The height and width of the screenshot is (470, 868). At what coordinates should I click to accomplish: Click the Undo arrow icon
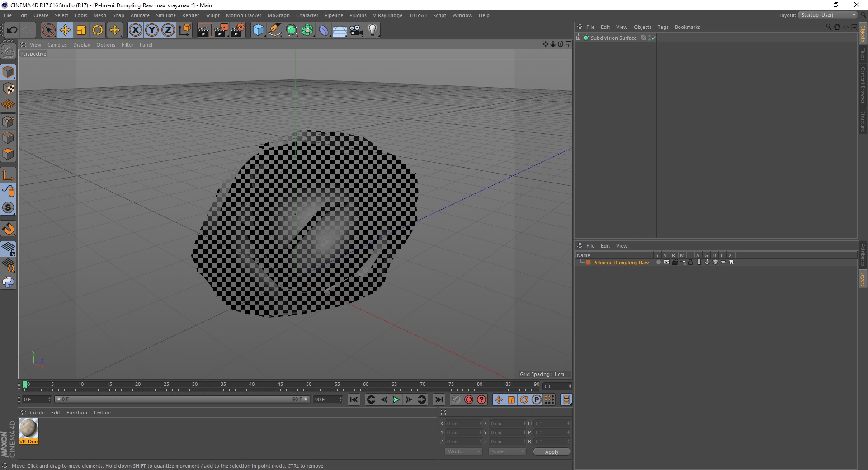click(12, 30)
